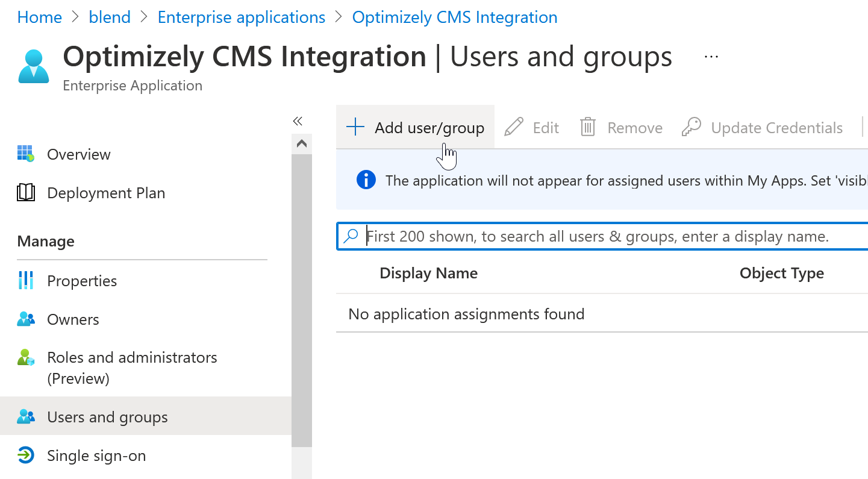Click the plus icon for Add user/group
This screenshot has height=479, width=868.
355,127
